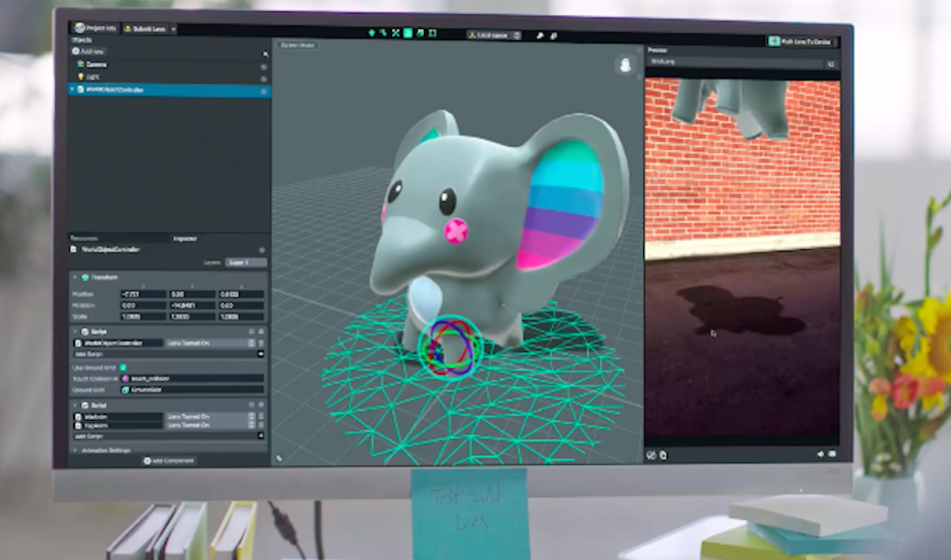Click the Position X input field
Image resolution: width=951 pixels, height=560 pixels.
[x=143, y=295]
